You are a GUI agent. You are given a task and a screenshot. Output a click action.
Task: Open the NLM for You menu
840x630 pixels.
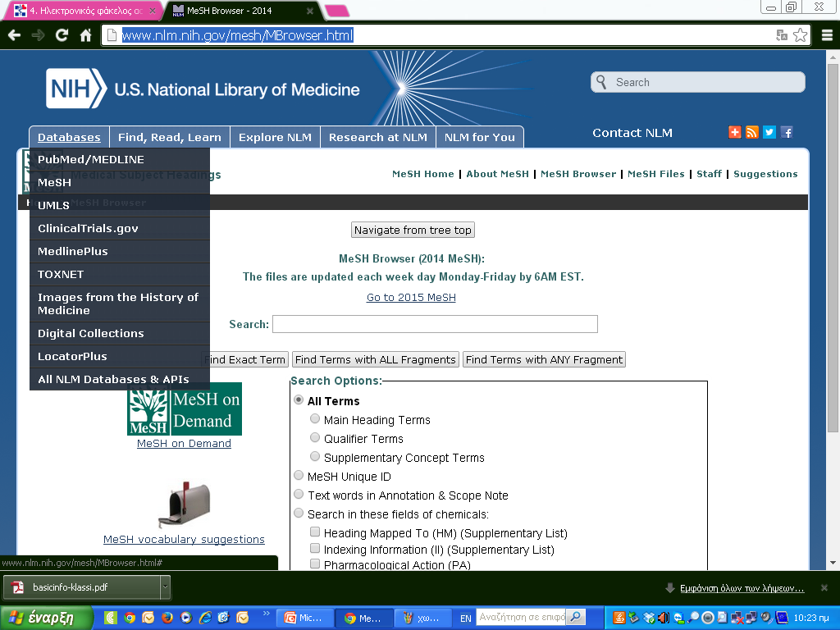click(479, 137)
